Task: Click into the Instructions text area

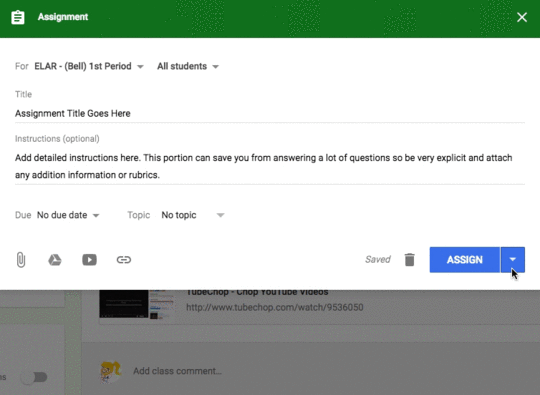Action: pos(270,166)
